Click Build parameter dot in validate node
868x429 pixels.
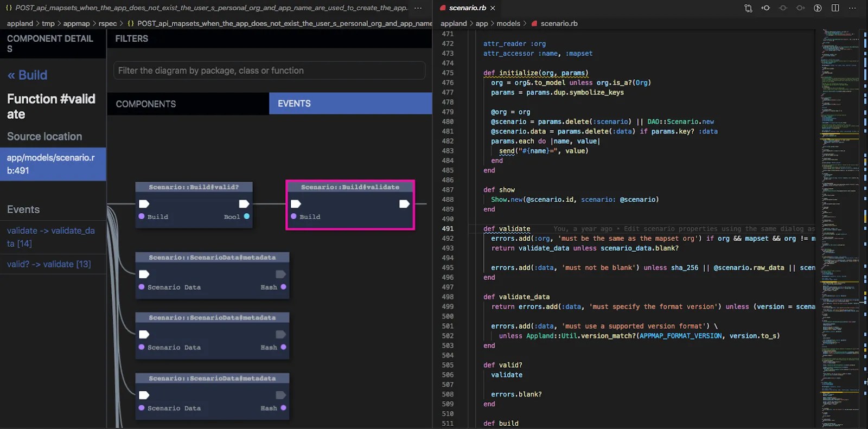coord(293,216)
